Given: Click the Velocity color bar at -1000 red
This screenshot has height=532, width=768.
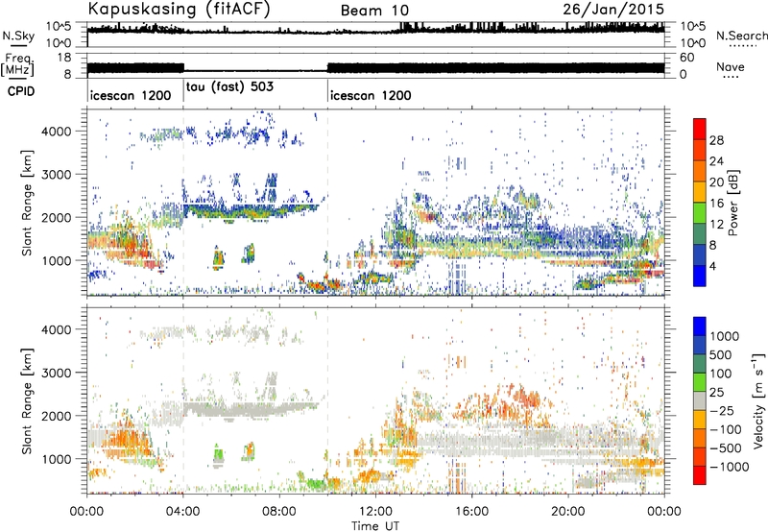Looking at the screenshot, I should (700, 475).
